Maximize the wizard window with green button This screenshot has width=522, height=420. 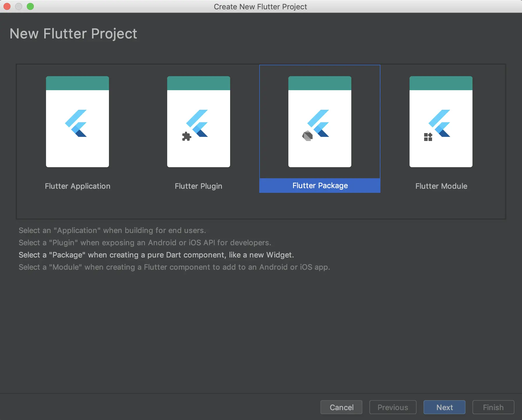tap(30, 6)
